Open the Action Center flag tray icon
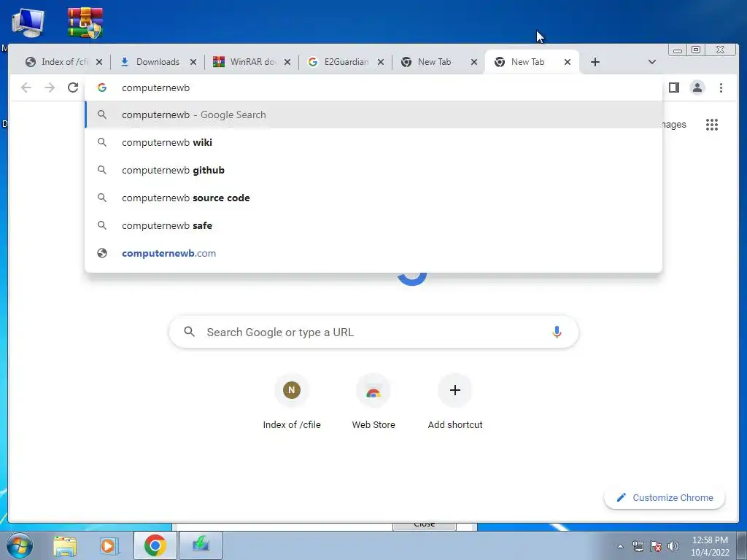 point(656,546)
